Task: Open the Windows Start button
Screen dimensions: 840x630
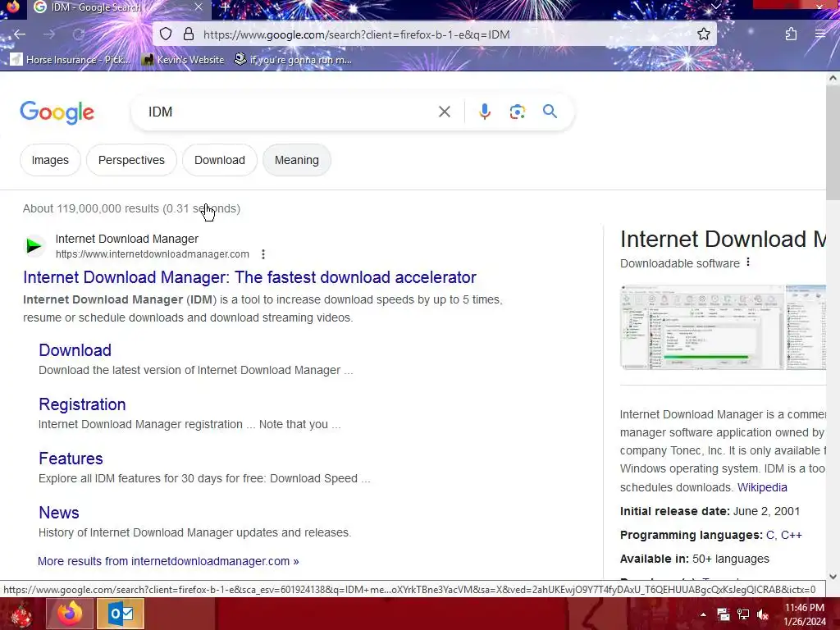Action: pyautogui.click(x=21, y=614)
